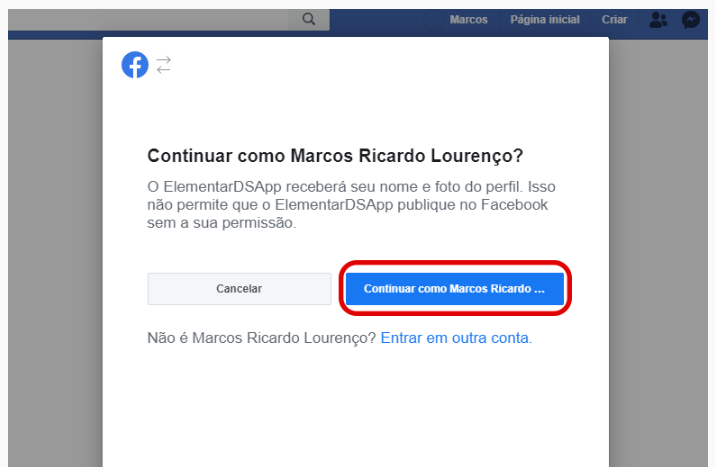Click the Facebook logo in the dialog
The image size is (715, 467).
point(135,65)
